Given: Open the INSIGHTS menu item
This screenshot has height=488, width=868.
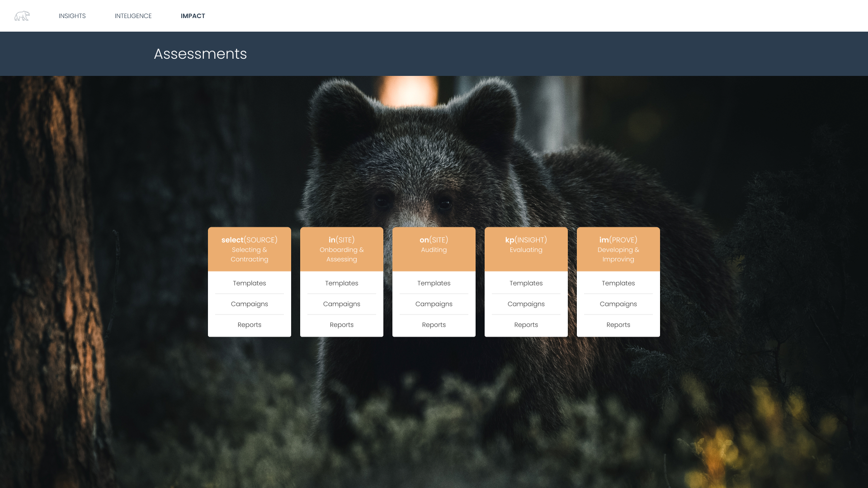Looking at the screenshot, I should click(72, 16).
